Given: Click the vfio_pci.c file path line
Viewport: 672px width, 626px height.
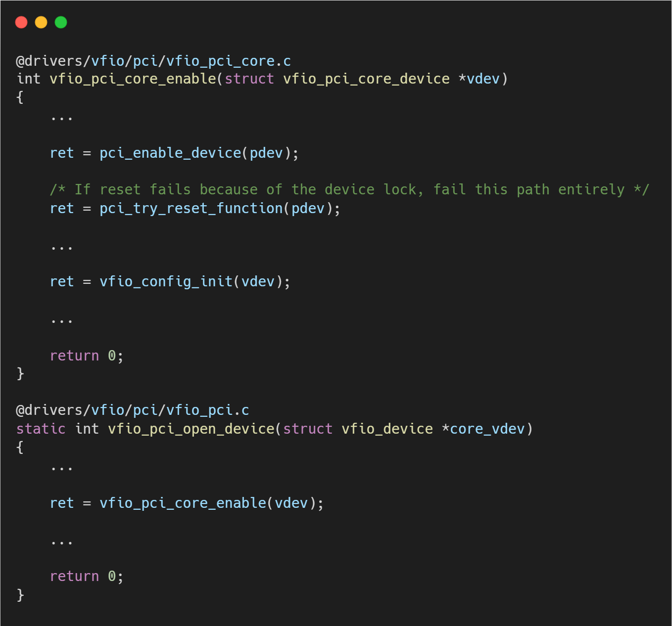Looking at the screenshot, I should [x=133, y=410].
